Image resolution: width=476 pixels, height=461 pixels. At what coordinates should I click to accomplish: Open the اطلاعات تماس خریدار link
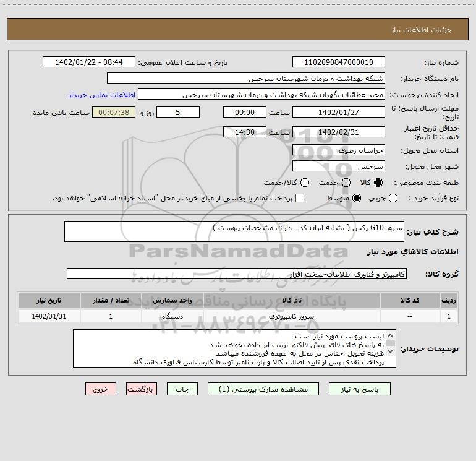point(102,95)
